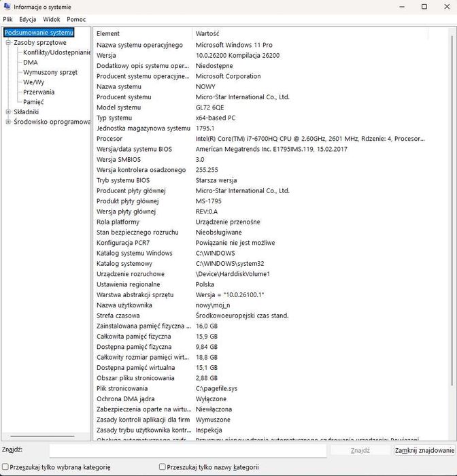Check Przeszukaj tylko nazwy kategorii checkbox

point(163,466)
